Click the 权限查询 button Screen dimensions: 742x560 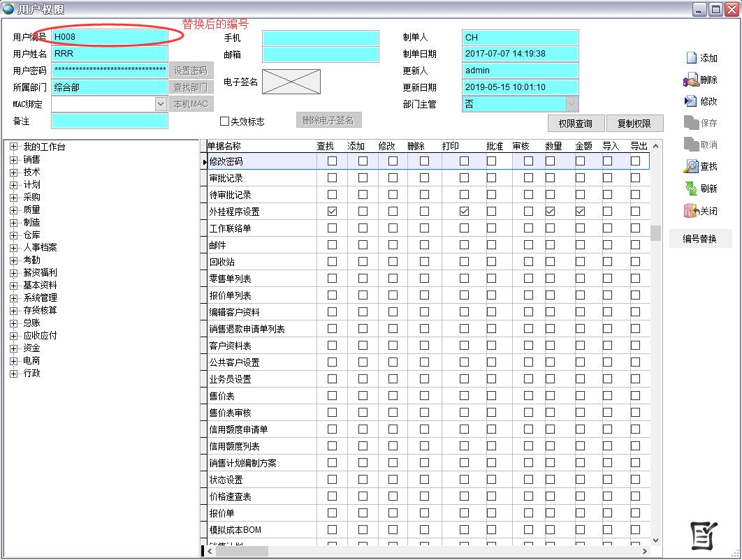[576, 124]
